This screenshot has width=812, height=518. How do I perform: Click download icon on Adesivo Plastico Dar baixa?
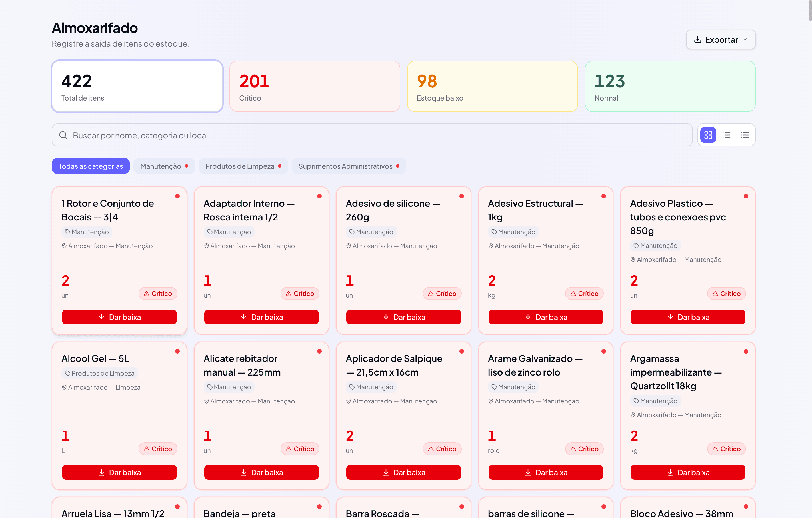(670, 317)
